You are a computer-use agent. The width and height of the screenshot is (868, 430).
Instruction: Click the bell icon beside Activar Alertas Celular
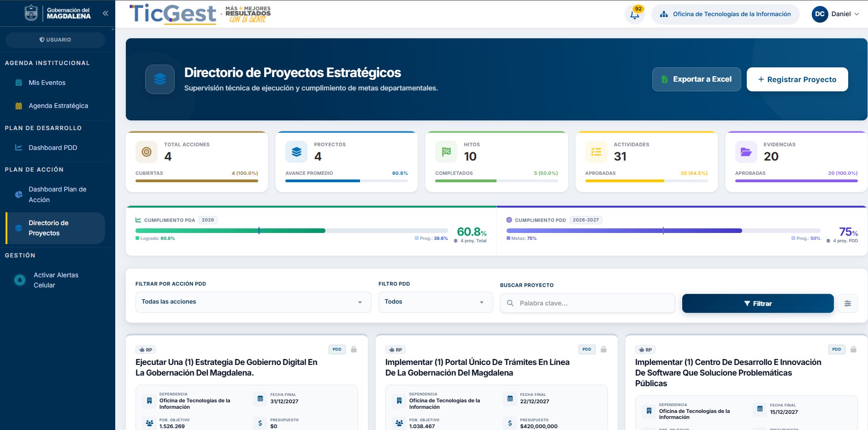[20, 280]
